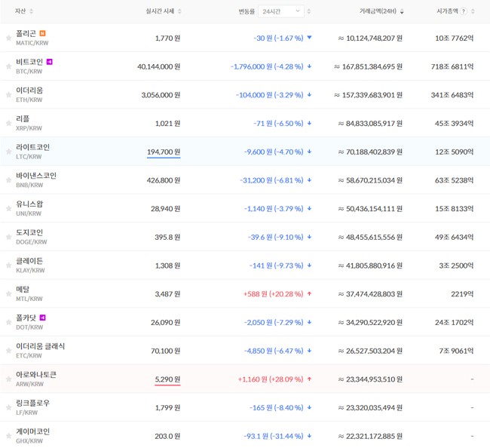Click the blue down arrow in 리플 row
Image resolution: width=490 pixels, height=448 pixels.
click(x=309, y=124)
